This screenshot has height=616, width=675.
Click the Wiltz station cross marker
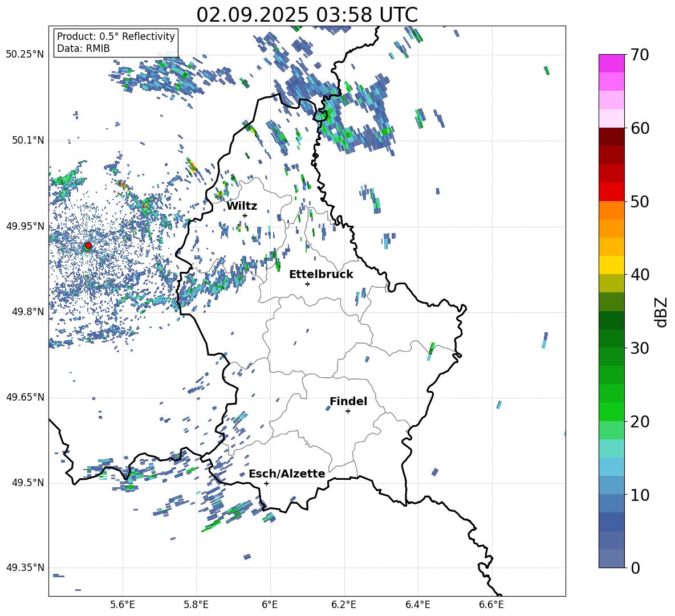coord(245,215)
